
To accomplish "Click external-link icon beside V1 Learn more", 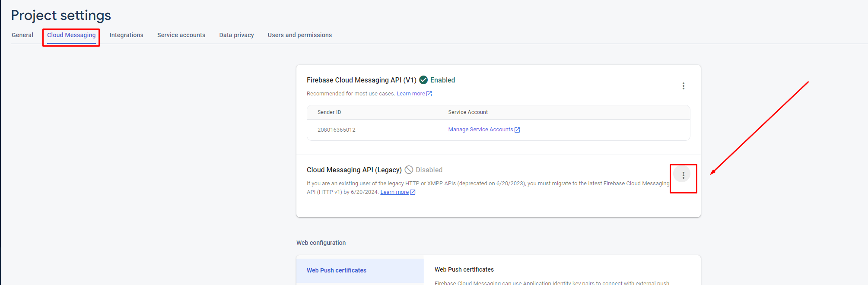I will pyautogui.click(x=429, y=94).
